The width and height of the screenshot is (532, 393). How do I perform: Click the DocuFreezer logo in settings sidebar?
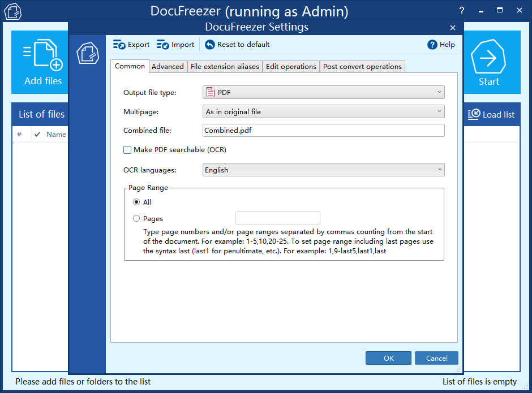coord(88,53)
